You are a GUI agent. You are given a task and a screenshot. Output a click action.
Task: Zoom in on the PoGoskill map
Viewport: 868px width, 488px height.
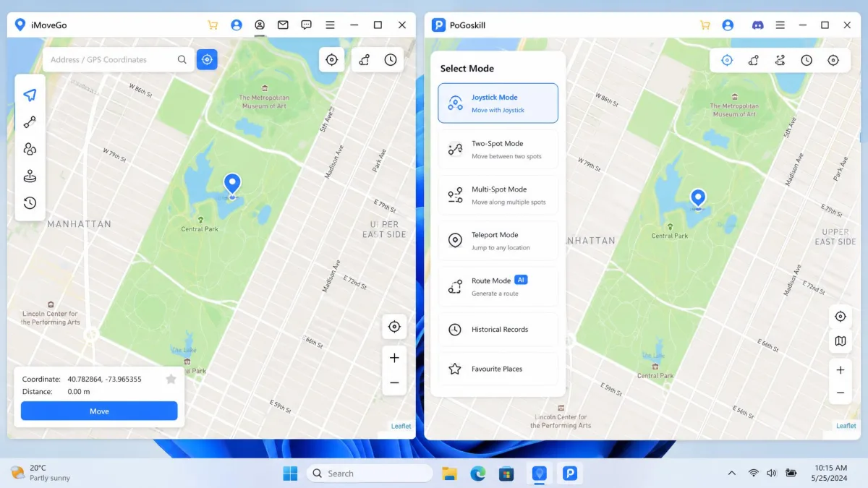841,370
